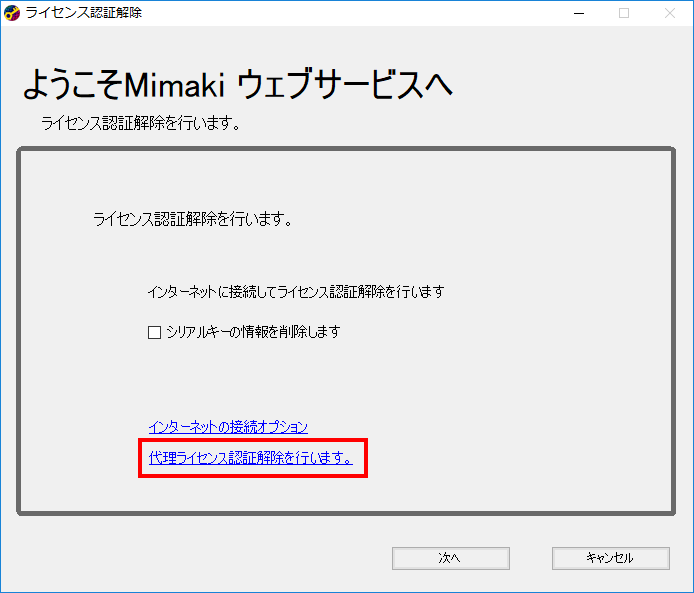
Task: Enable the シリアルキーの情報を削除します checkbox
Action: (154, 332)
